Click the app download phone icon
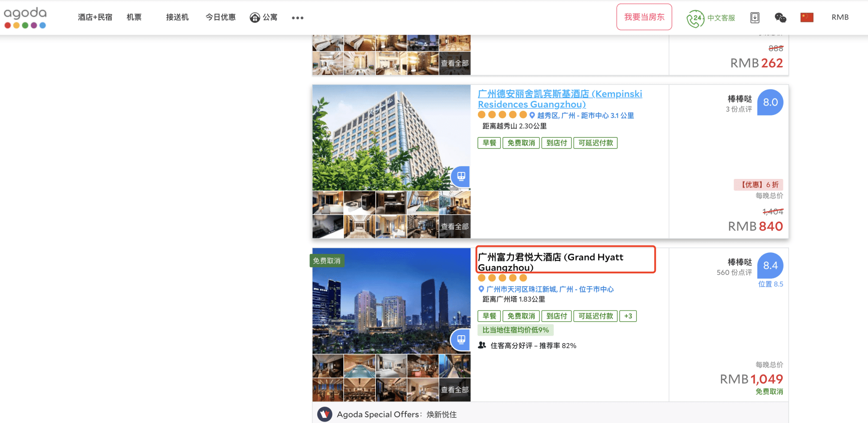This screenshot has height=423, width=868. pos(755,17)
